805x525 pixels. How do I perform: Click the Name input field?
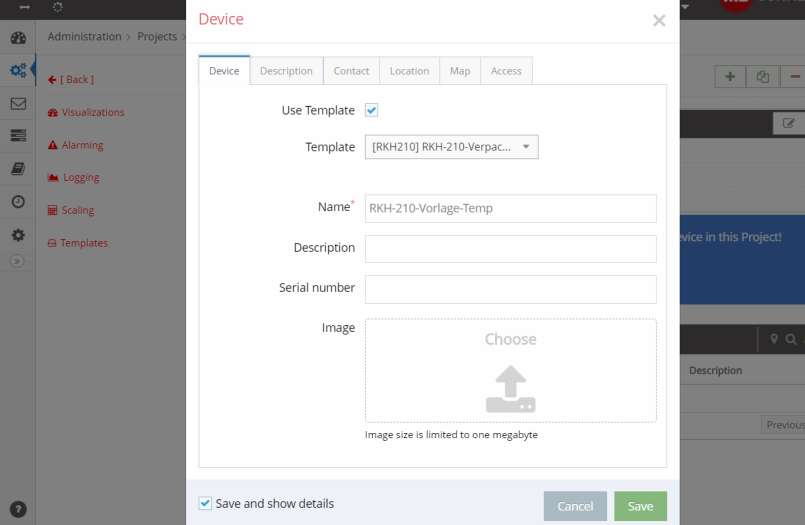point(510,208)
